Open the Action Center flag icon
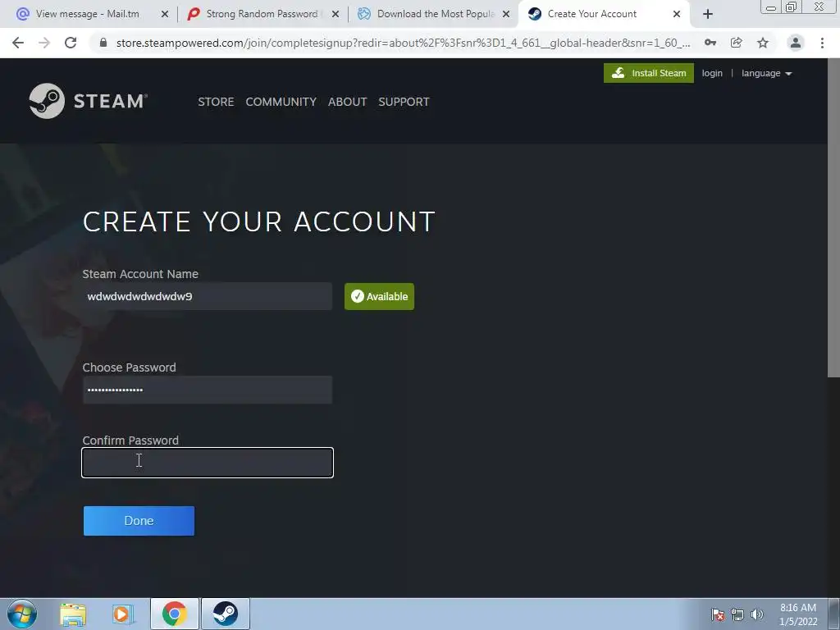The height and width of the screenshot is (630, 840). (718, 614)
